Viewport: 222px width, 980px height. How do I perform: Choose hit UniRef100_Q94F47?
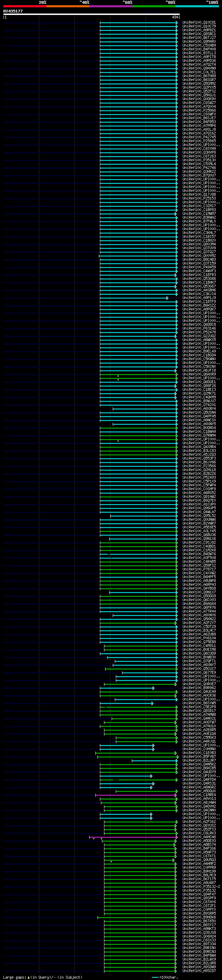click(199, 894)
